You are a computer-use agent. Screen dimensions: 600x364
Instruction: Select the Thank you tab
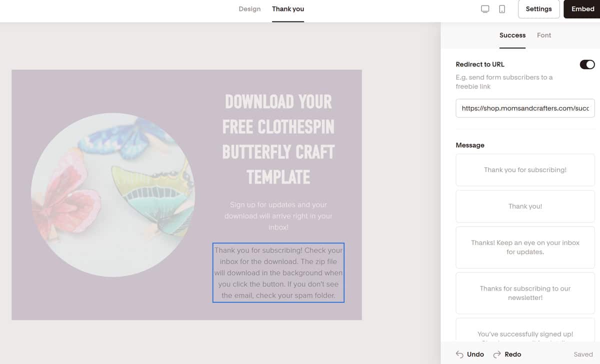(x=288, y=9)
